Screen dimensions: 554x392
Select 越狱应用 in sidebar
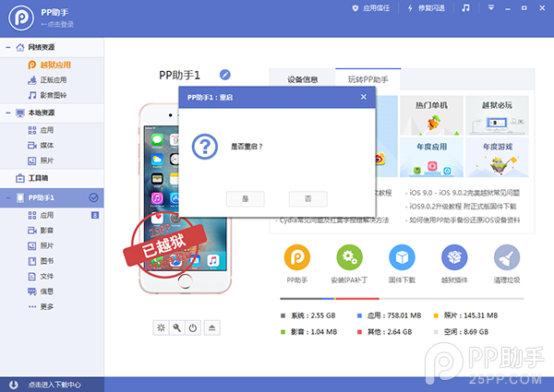50,65
